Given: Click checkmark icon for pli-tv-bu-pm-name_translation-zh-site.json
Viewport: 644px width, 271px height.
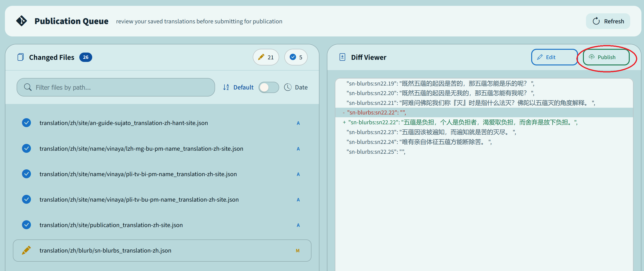Looking at the screenshot, I should (x=26, y=199).
